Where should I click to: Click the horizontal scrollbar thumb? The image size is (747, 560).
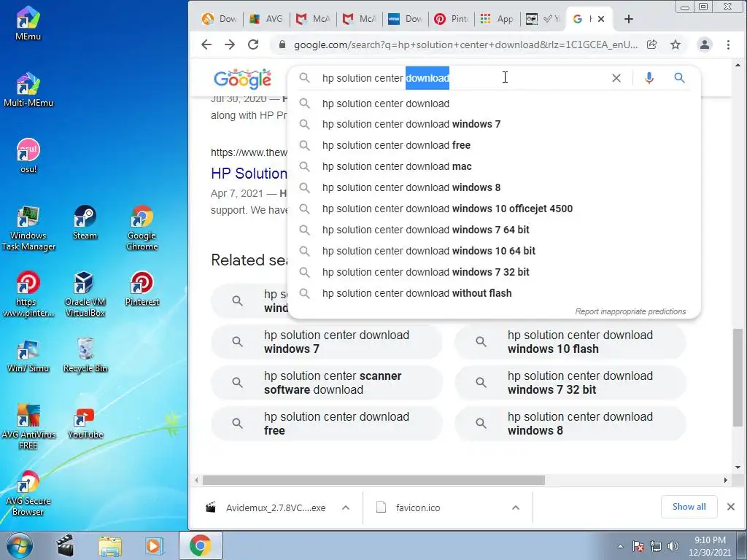pyautogui.click(x=373, y=480)
